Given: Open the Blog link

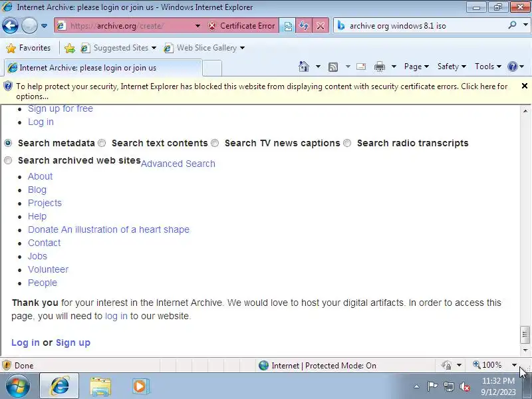Looking at the screenshot, I should coord(37,190).
